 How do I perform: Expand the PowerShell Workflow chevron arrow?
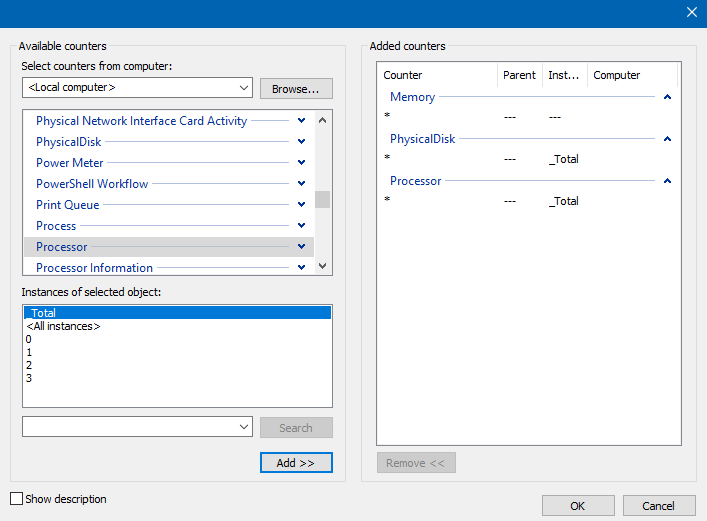click(301, 184)
